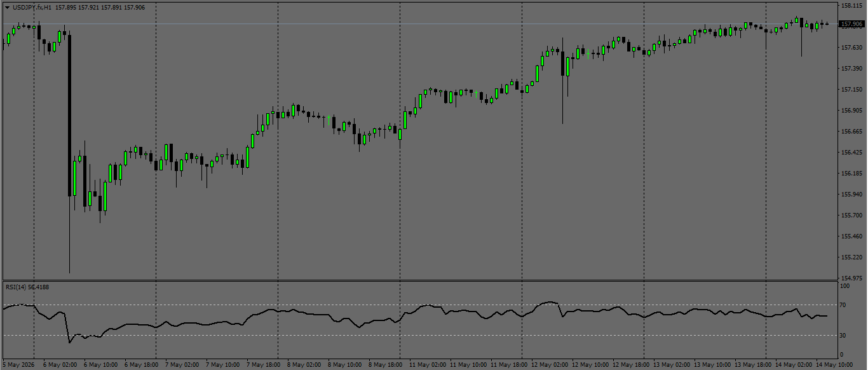The height and width of the screenshot is (370, 868).
Task: Click the 156.905 price axis label
Action: tap(851, 111)
